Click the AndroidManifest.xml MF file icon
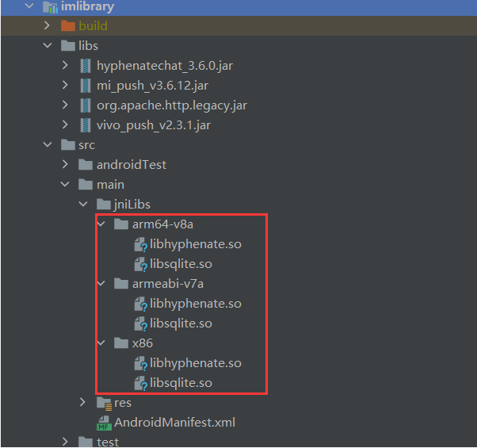The width and height of the screenshot is (477, 448). coord(104,423)
